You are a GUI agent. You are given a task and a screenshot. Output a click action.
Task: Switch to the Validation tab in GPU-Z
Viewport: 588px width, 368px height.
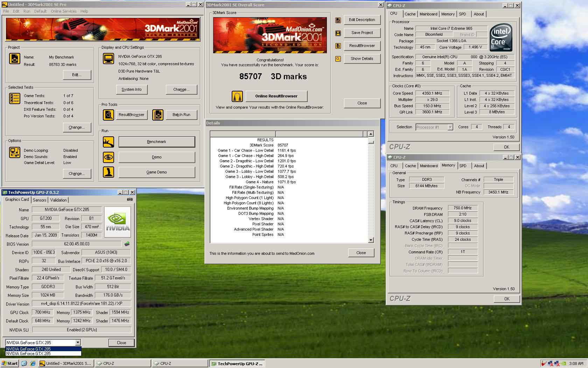coord(58,200)
